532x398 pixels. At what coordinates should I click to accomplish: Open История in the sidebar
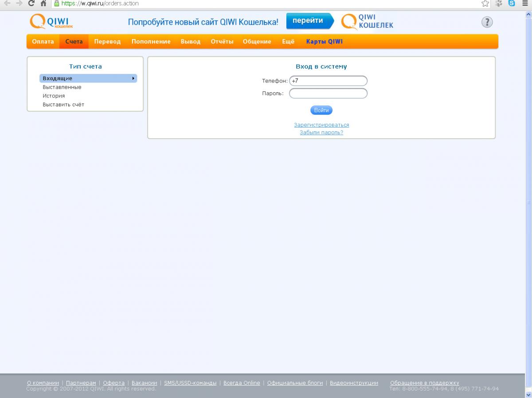[54, 96]
